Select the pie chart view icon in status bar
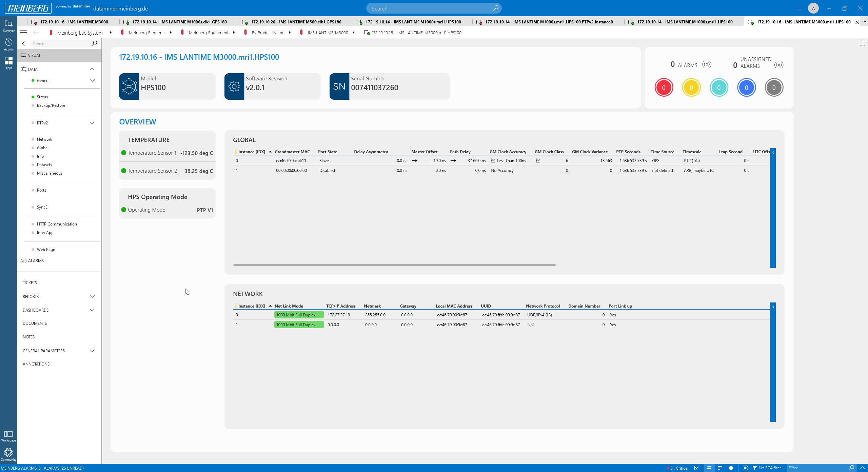868x472 pixels. [x=731, y=468]
